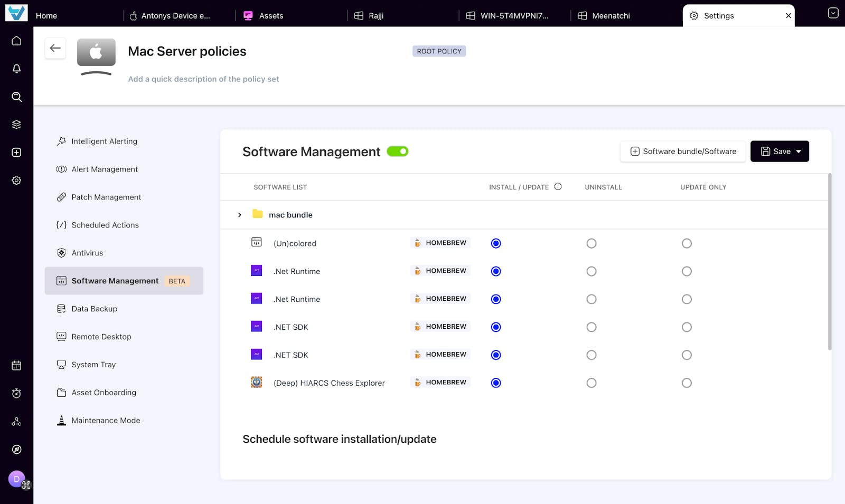Screen dimensions: 845x504
Task: Click the ROOT POLICY badge
Action: [x=439, y=51]
